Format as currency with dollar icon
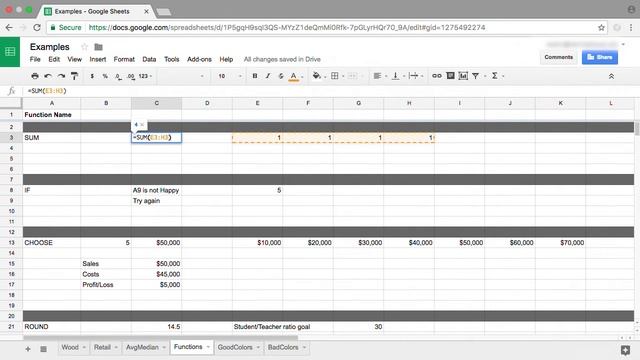 coord(92,76)
